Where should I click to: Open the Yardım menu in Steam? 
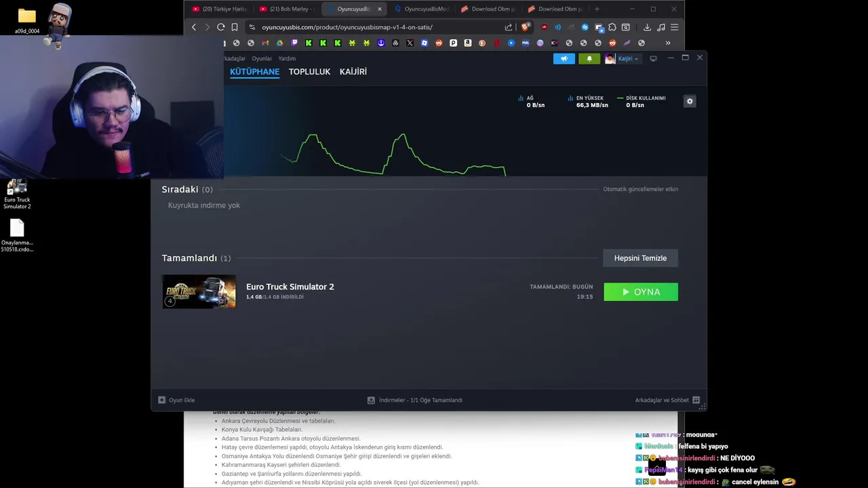tap(287, 58)
